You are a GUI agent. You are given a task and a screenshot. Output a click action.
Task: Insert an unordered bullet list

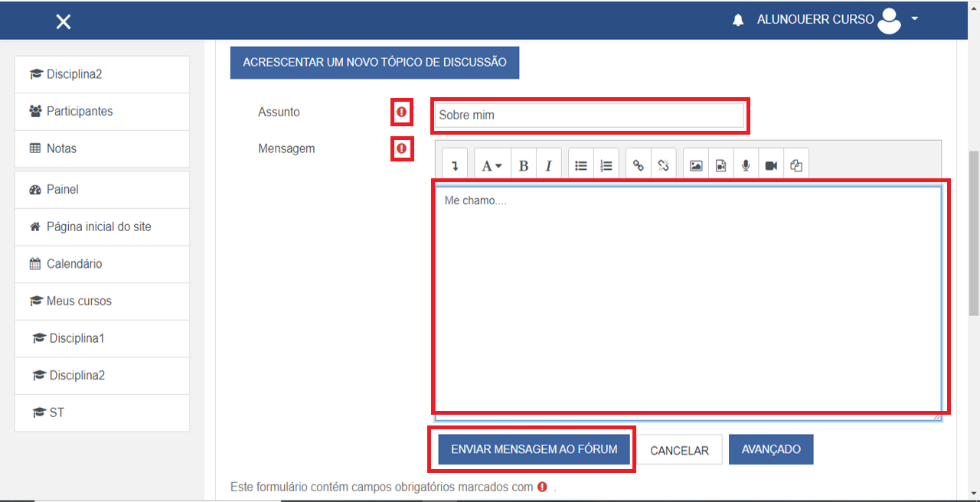(x=581, y=165)
